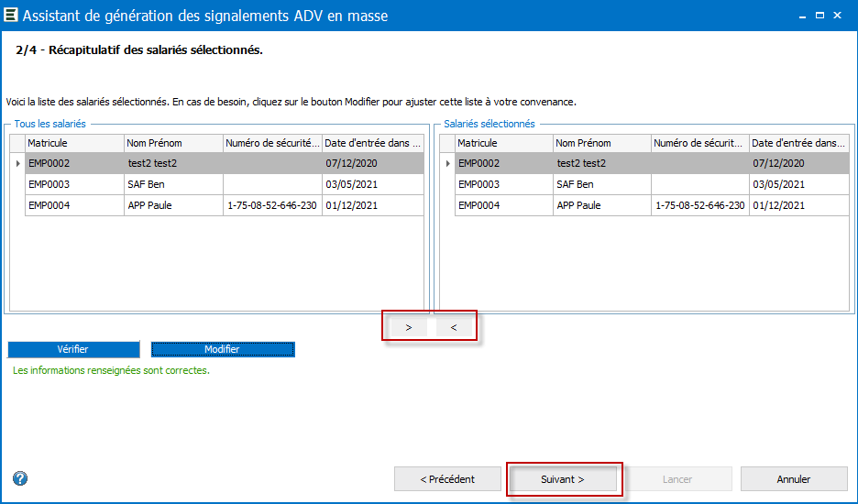Screen dimensions: 858x504
Task: Minimize the wizard window
Action: point(803,16)
